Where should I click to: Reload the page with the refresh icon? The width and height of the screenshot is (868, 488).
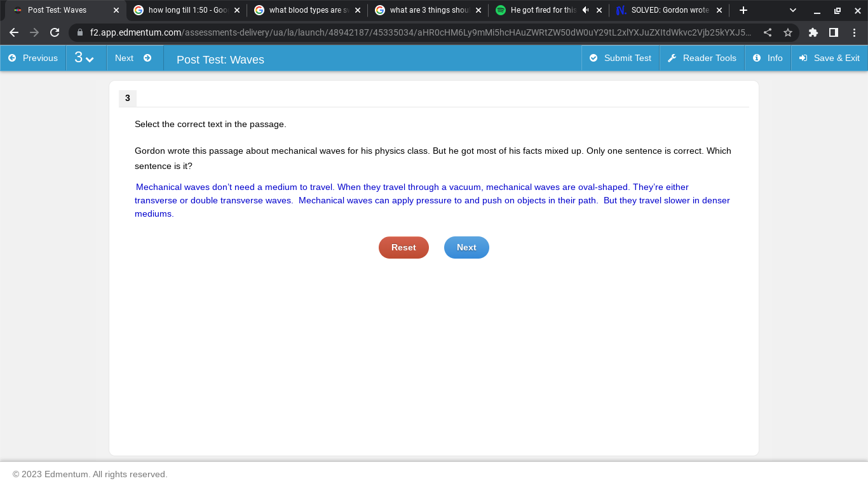55,32
